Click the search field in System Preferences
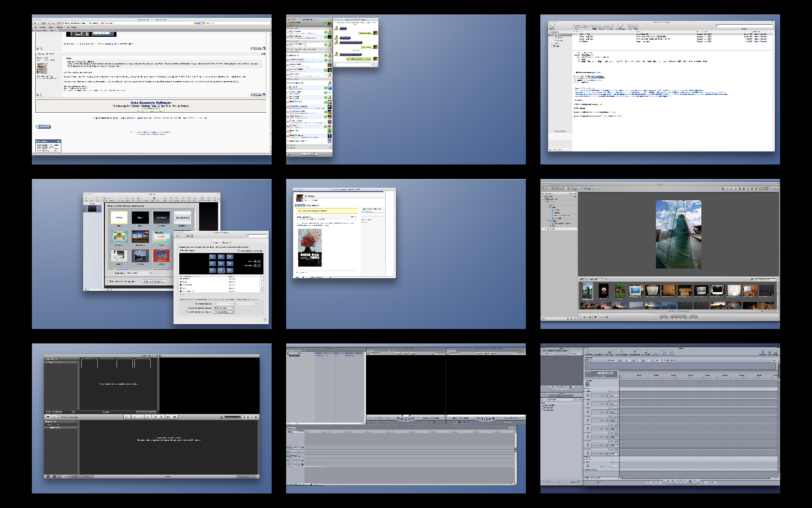The width and height of the screenshot is (812, 508). click(x=257, y=236)
